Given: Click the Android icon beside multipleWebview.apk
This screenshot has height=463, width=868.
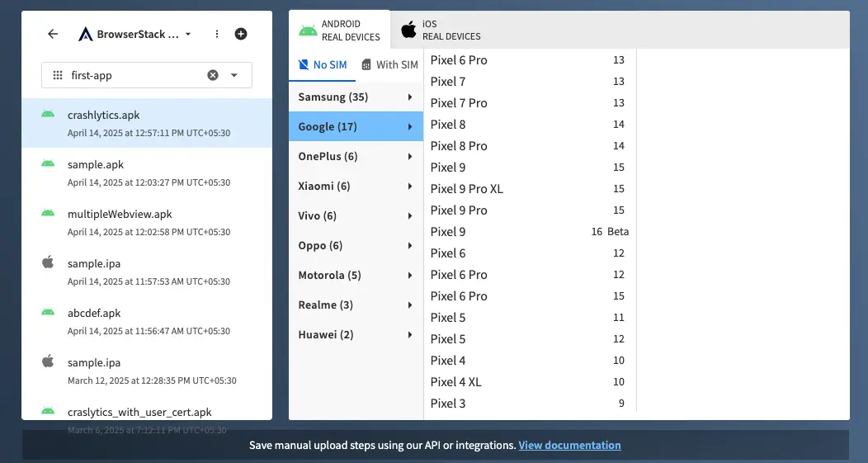Looking at the screenshot, I should (48, 213).
